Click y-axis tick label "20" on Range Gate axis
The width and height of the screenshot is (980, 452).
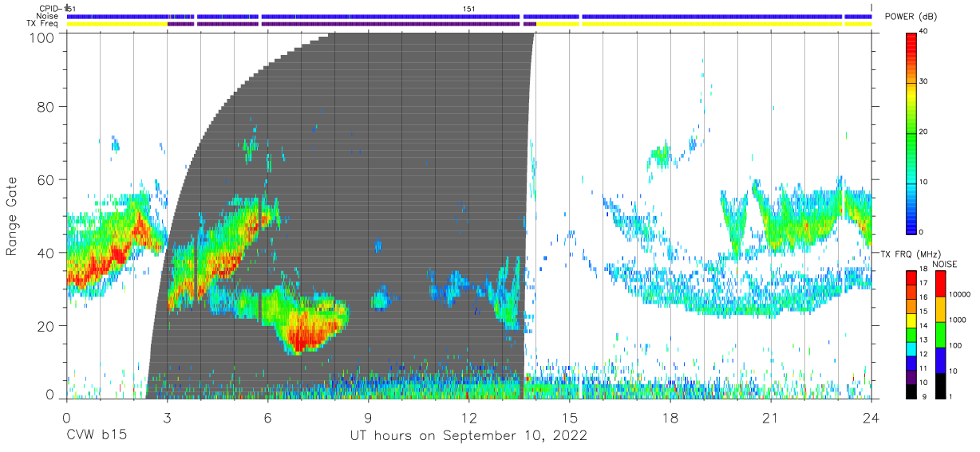point(47,326)
